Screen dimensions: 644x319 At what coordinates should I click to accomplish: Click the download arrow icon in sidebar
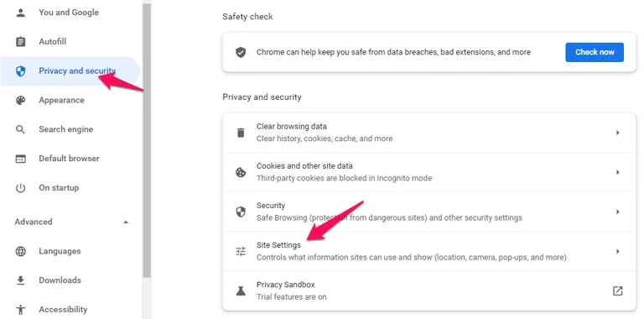click(x=20, y=280)
